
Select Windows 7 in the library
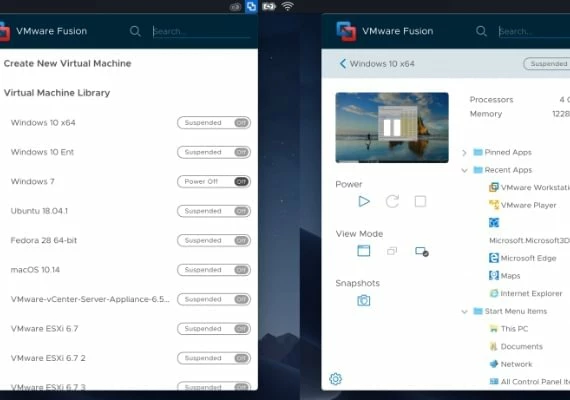click(33, 181)
